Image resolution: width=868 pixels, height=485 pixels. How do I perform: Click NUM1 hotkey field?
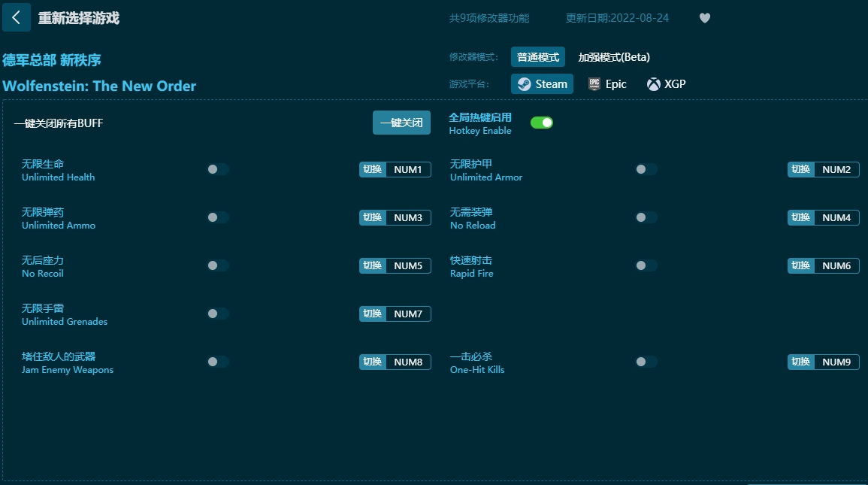pos(409,169)
